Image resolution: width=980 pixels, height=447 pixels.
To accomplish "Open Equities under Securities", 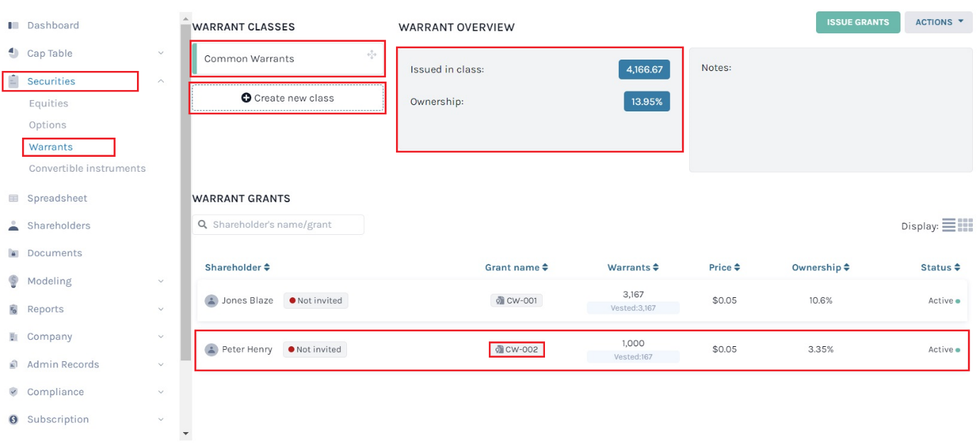I will pos(48,104).
